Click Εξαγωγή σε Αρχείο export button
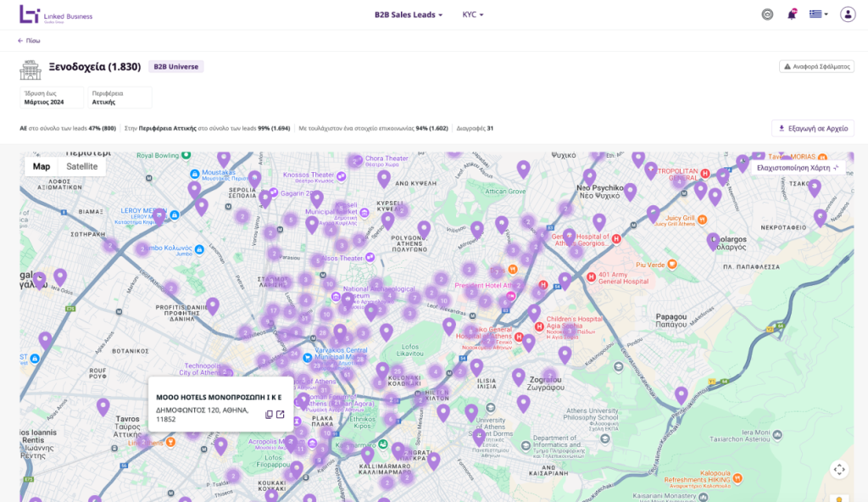 click(812, 128)
